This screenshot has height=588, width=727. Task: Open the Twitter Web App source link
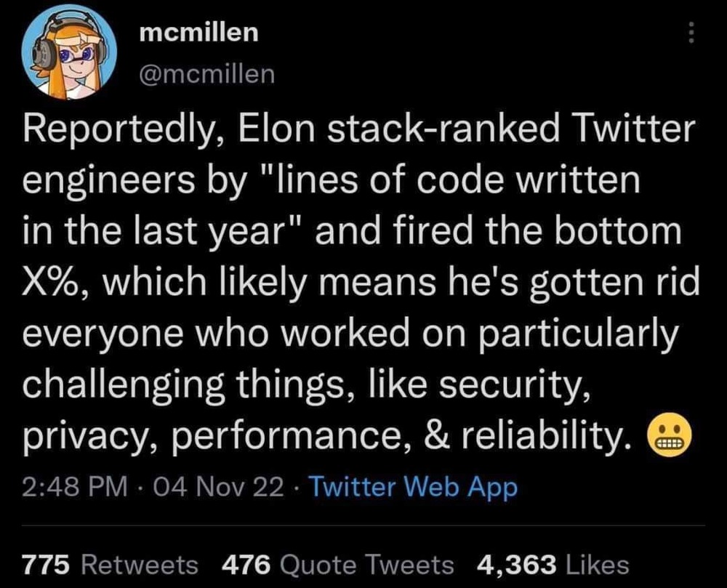coord(413,486)
